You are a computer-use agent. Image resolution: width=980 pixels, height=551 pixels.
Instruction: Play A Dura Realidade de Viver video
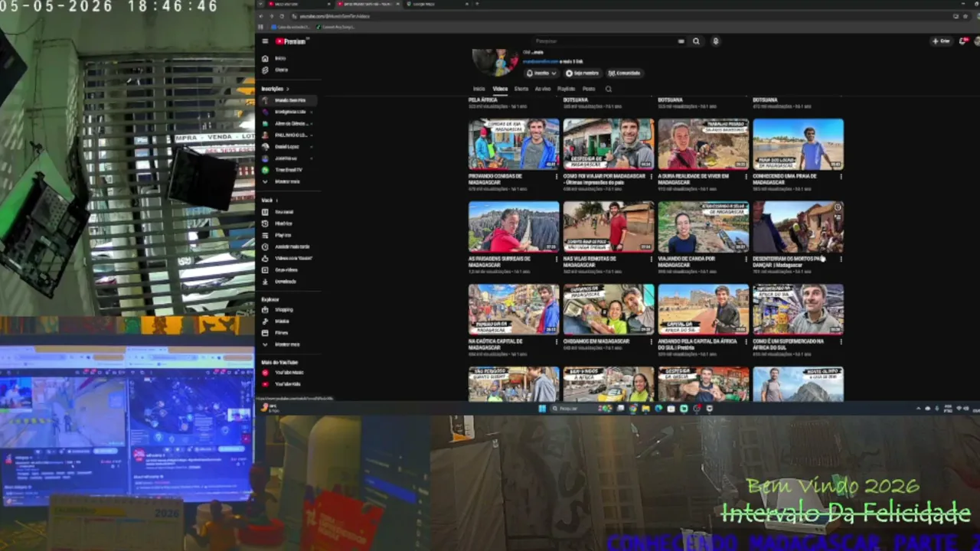click(704, 144)
